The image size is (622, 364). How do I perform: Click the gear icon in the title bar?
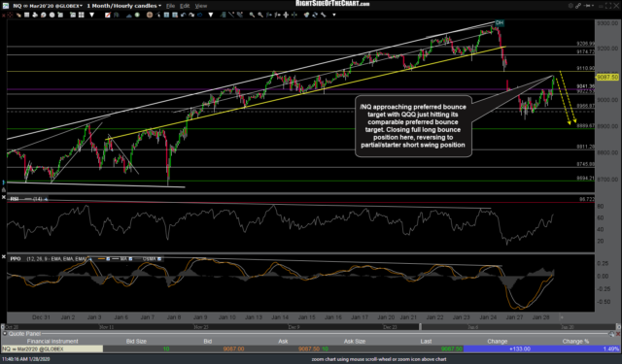tap(570, 6)
